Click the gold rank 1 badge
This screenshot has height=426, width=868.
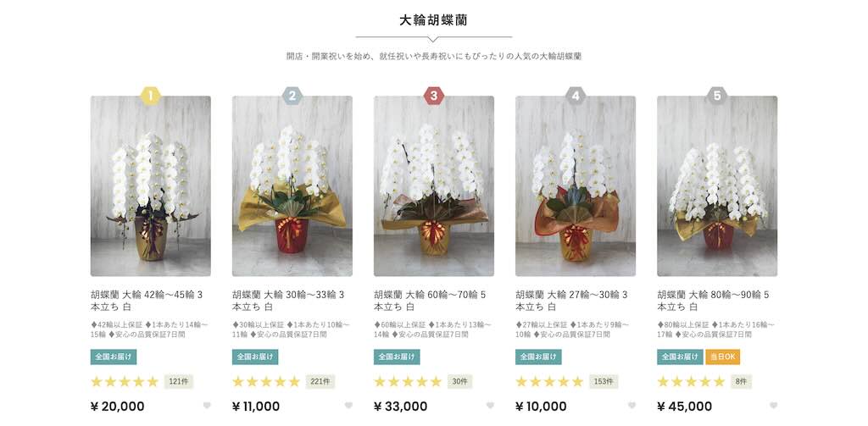pyautogui.click(x=151, y=97)
